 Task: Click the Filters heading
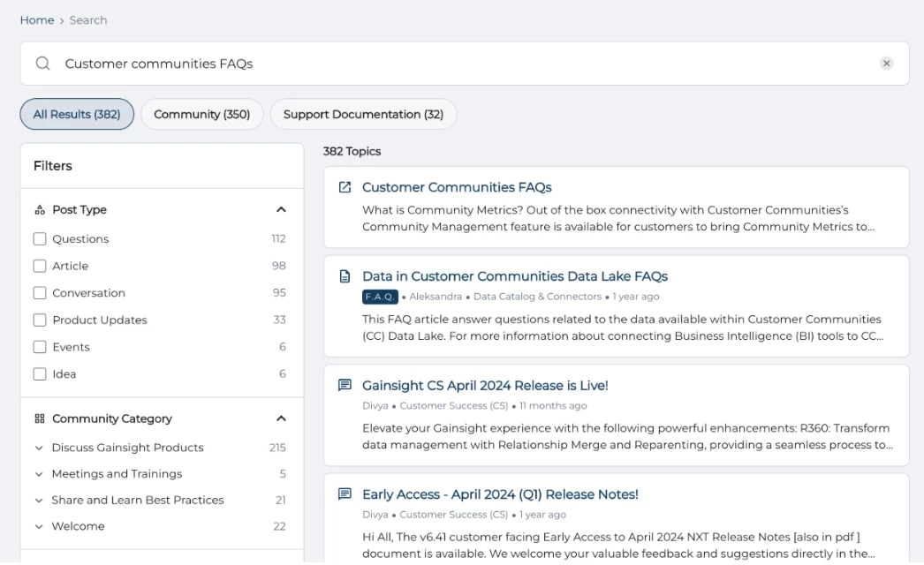click(52, 166)
